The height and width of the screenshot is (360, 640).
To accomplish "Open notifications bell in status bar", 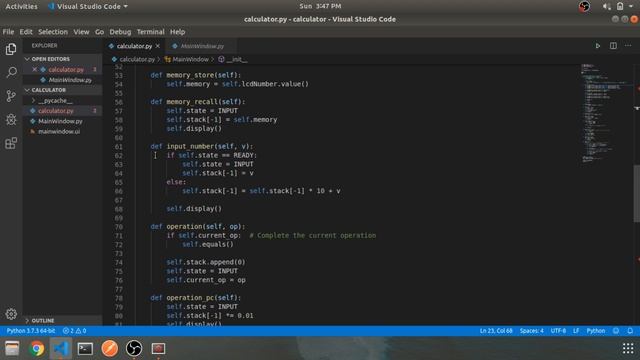I will click(x=630, y=331).
